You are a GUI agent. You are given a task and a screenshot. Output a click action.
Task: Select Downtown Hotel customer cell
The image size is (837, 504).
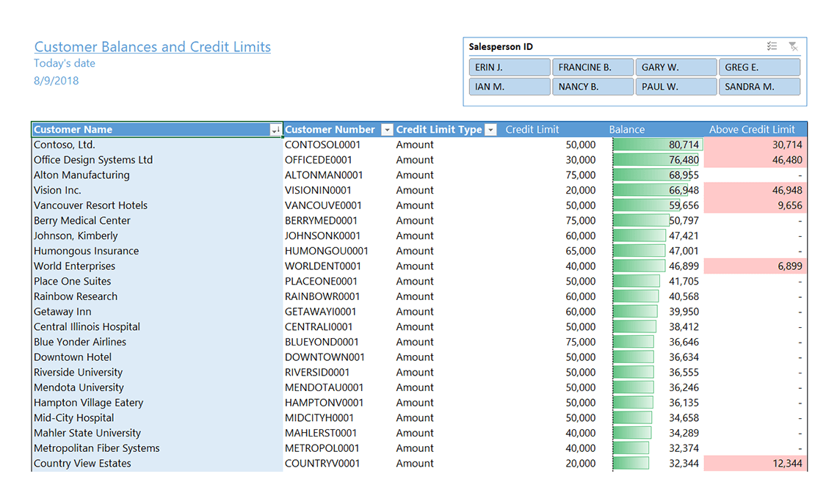(157, 357)
